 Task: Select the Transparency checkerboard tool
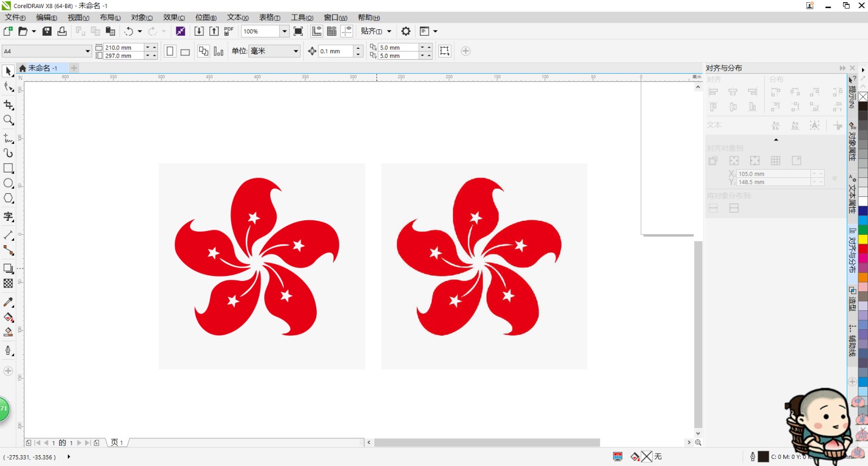(x=8, y=283)
